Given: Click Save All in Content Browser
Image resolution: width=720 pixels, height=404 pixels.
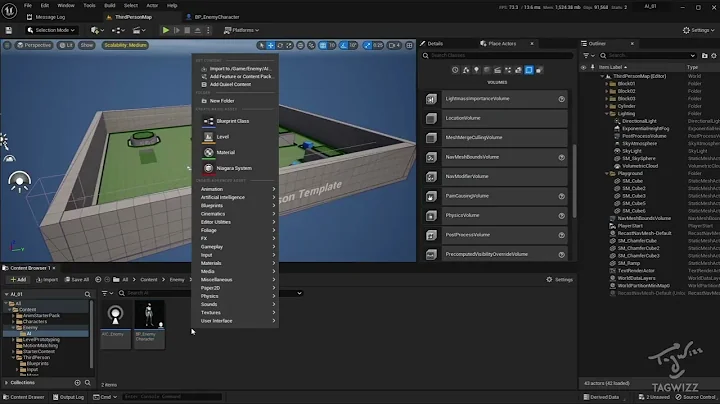Looking at the screenshot, I should click(x=77, y=280).
